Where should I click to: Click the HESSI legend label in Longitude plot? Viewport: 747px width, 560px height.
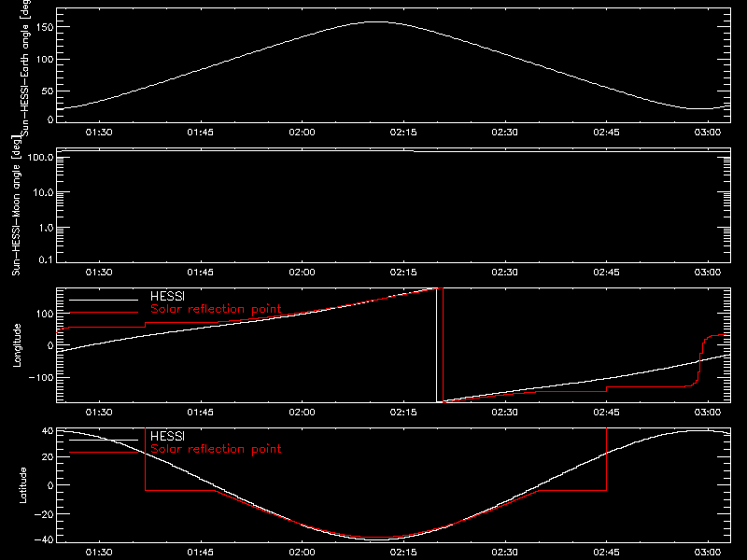[168, 296]
